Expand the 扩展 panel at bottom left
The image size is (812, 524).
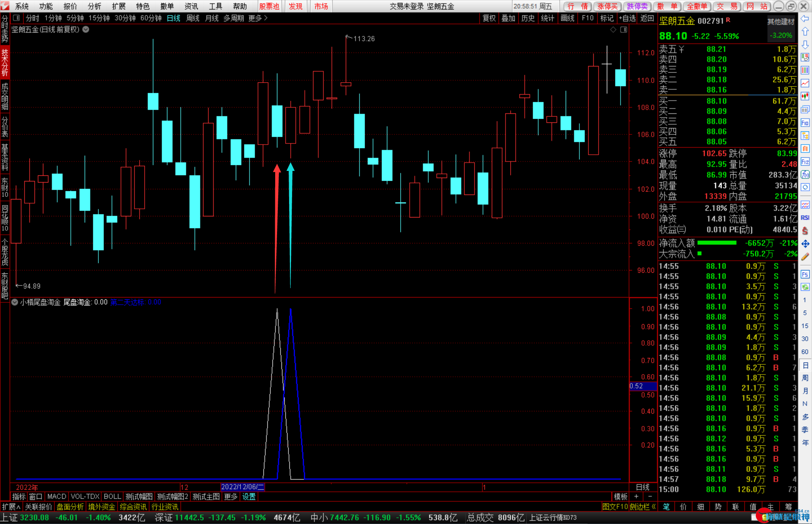(x=11, y=507)
